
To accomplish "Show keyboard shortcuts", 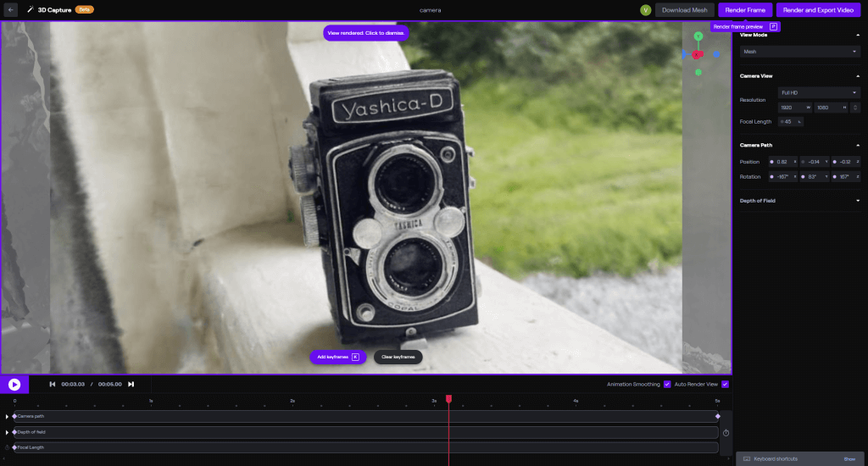I will [849, 459].
